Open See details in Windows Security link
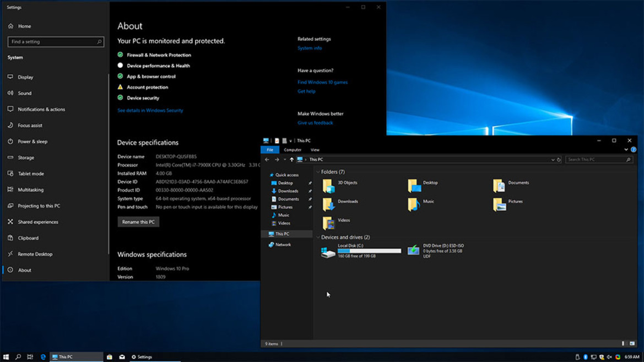 150,110
